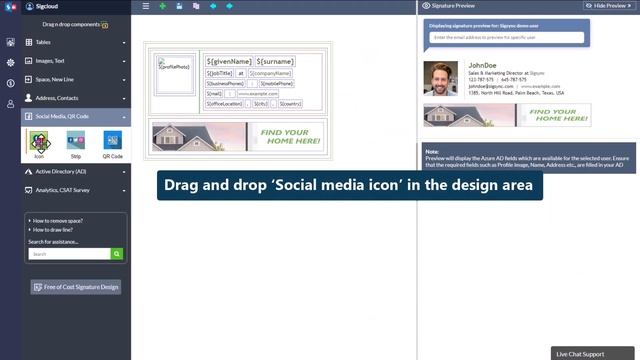Image resolution: width=640 pixels, height=360 pixels.
Task: Select the 'at' text element in design
Action: point(241,73)
